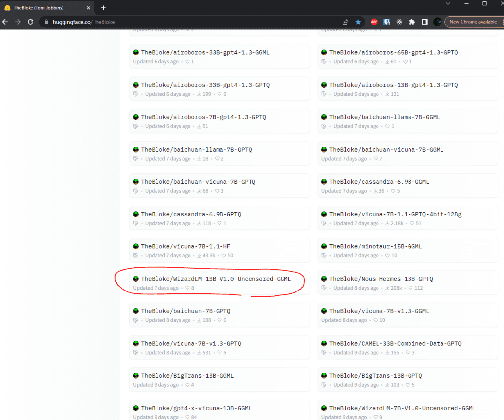504x420 pixels.
Task: Open the Extensions puzzle-piece menu
Action: point(412,22)
